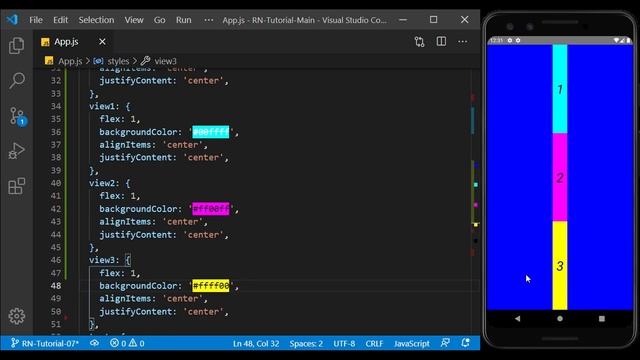Click the RN-Tutorial-07 branch in status bar
This screenshot has width=640, height=360.
coord(44,343)
